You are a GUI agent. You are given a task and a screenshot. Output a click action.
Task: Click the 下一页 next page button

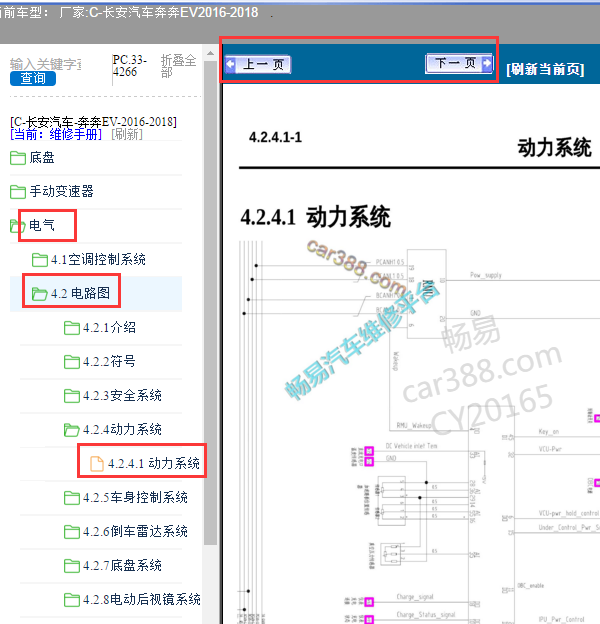coord(460,63)
